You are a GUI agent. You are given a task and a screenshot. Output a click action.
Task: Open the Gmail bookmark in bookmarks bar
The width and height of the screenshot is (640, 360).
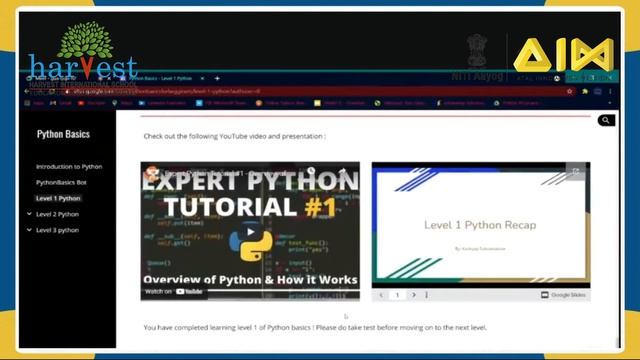61,103
